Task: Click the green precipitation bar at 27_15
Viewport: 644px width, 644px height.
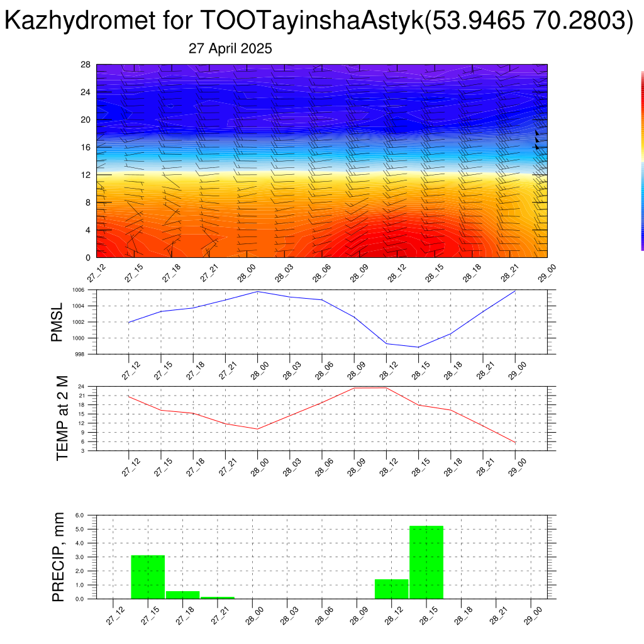Action: (148, 577)
